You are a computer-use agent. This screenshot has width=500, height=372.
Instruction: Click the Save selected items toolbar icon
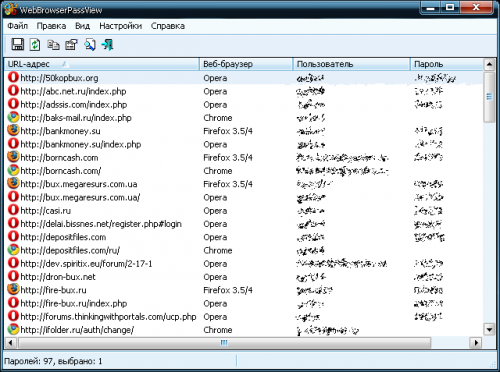point(18,44)
